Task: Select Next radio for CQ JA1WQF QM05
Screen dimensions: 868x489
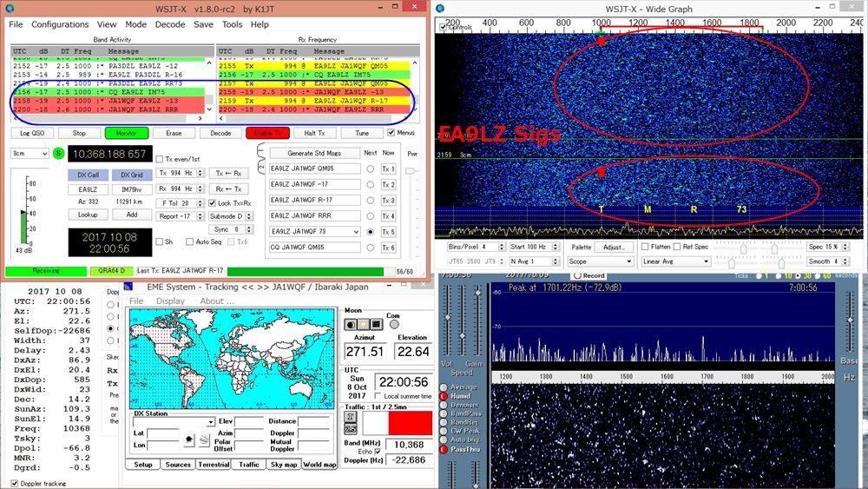Action: [371, 248]
